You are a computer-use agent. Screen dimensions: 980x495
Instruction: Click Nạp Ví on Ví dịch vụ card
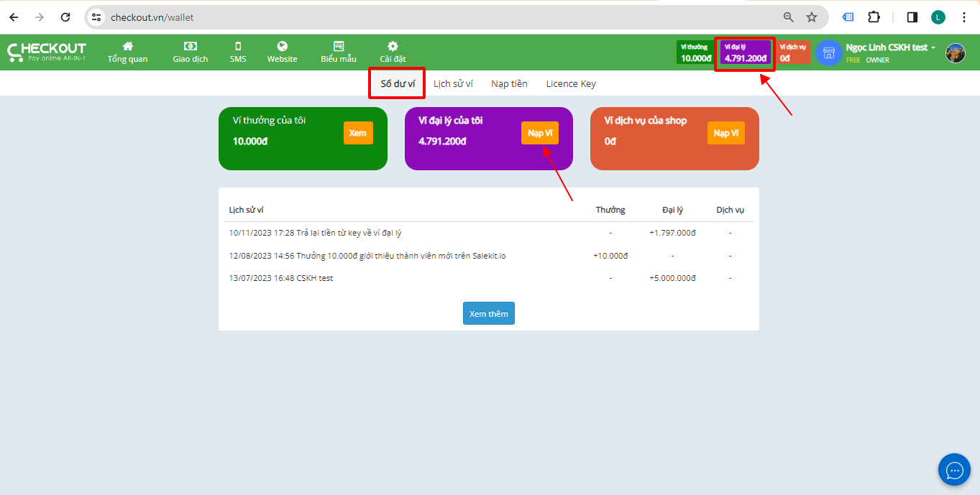(x=725, y=133)
